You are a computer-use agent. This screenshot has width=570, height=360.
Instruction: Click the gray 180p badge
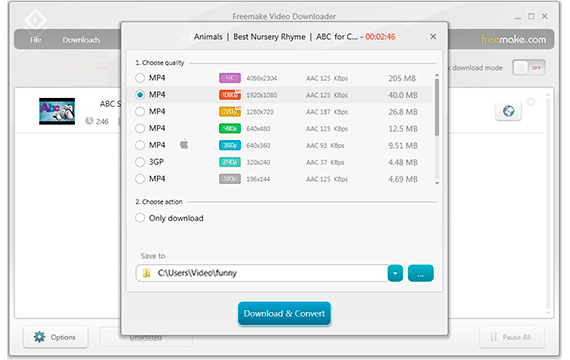(230, 179)
